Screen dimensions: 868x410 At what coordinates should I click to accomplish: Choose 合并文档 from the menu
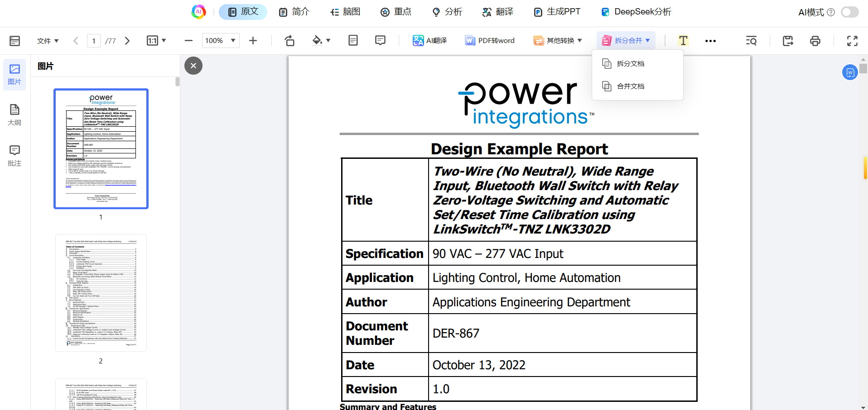click(x=637, y=86)
